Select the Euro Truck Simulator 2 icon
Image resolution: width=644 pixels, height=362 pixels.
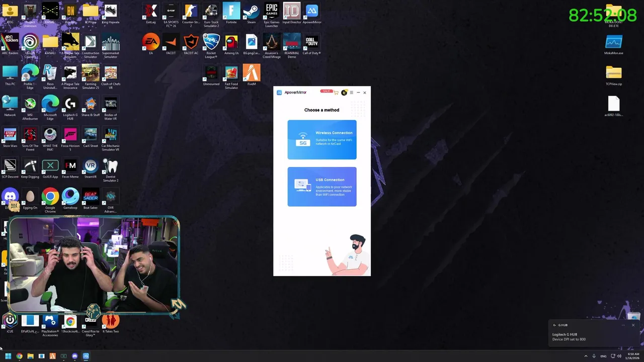pyautogui.click(x=211, y=15)
